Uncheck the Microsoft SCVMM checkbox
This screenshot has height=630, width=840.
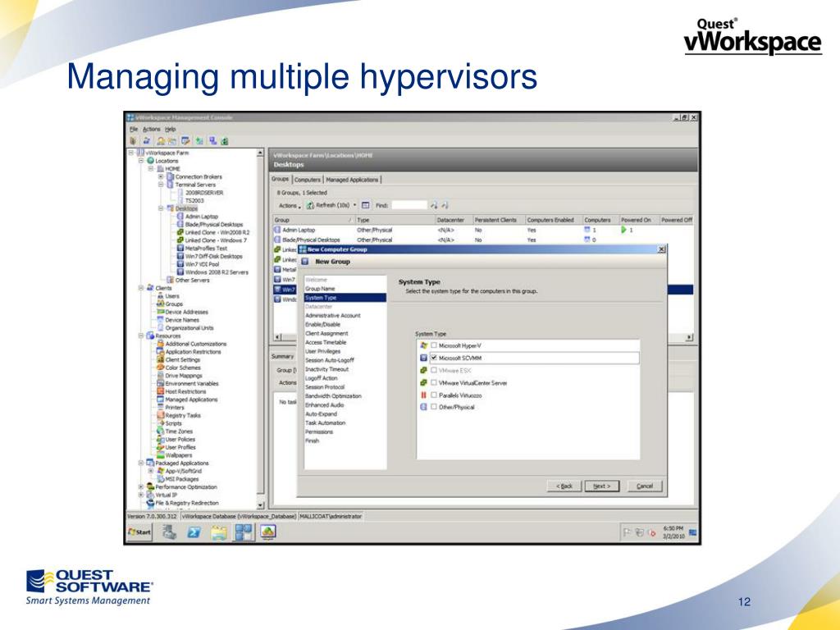click(434, 358)
